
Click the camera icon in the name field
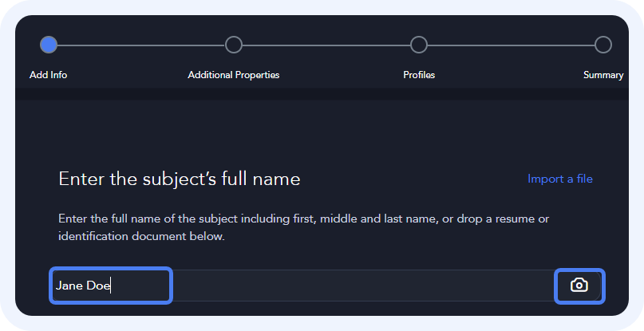579,286
